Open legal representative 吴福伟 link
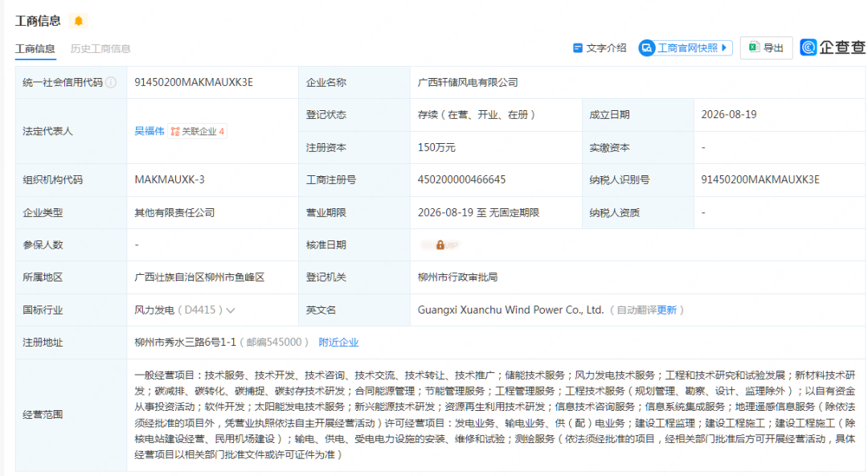This screenshot has width=868, height=476. click(149, 131)
